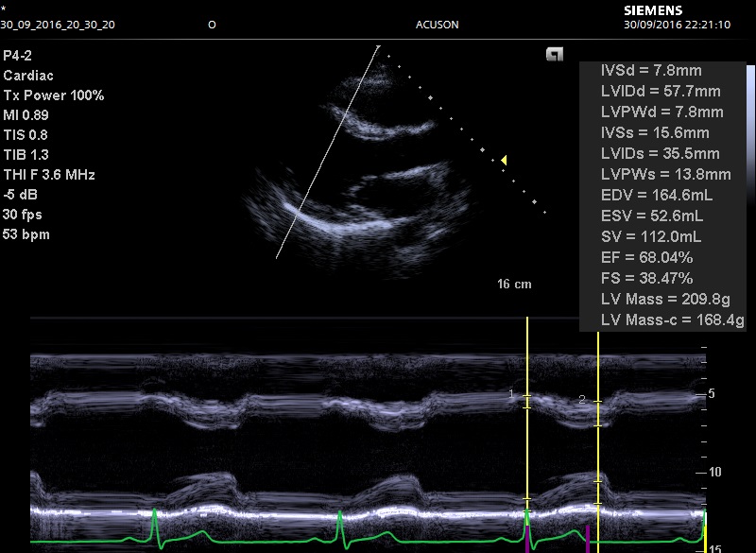Click the first purple ECG timing marker
The image size is (756, 553).
point(527,542)
